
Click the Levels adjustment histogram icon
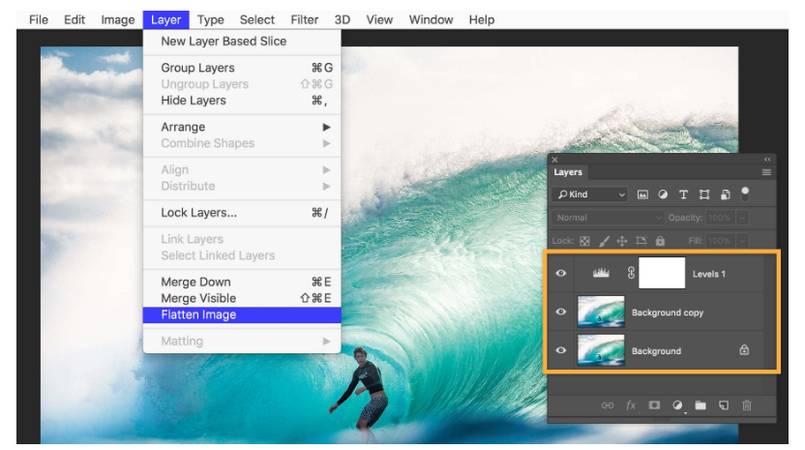[x=601, y=273]
